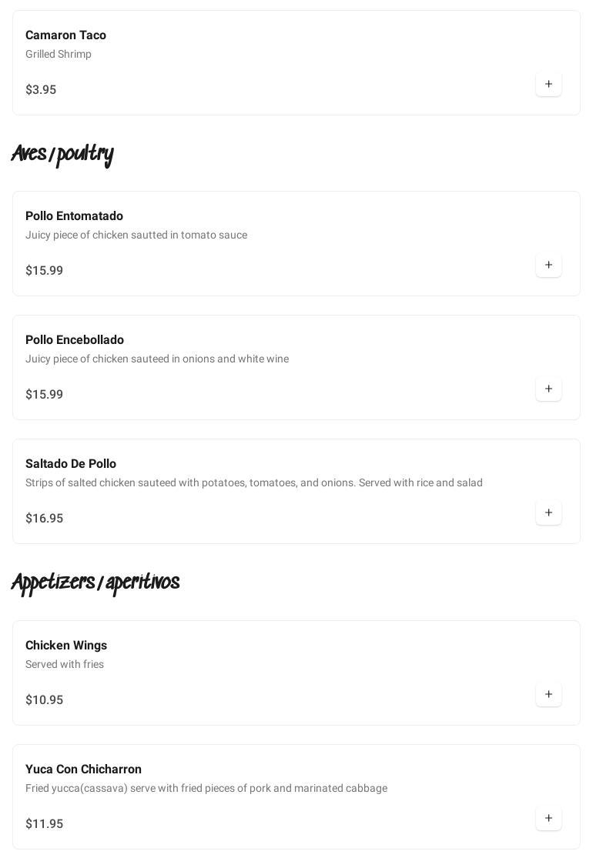The height and width of the screenshot is (868, 593).
Task: Click the 'Served with fries' description
Action: pos(65,664)
